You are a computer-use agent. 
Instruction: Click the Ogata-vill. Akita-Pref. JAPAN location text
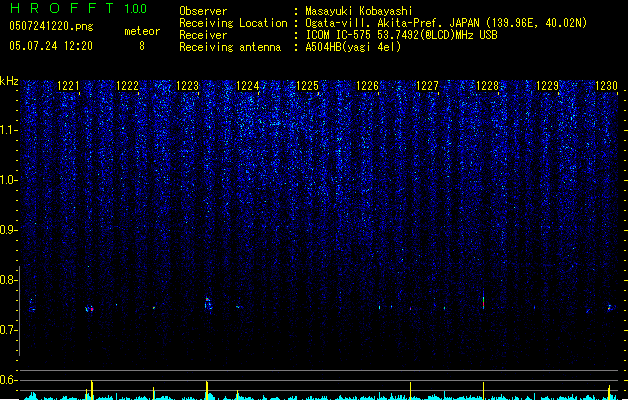pos(446,23)
